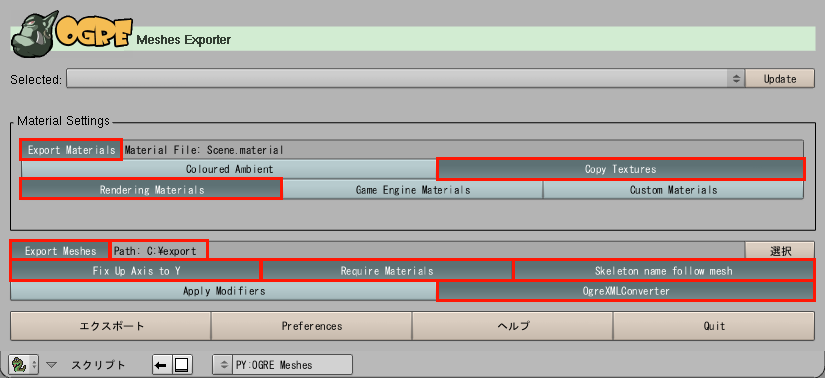Open the スクリプト menu

[x=98, y=364]
